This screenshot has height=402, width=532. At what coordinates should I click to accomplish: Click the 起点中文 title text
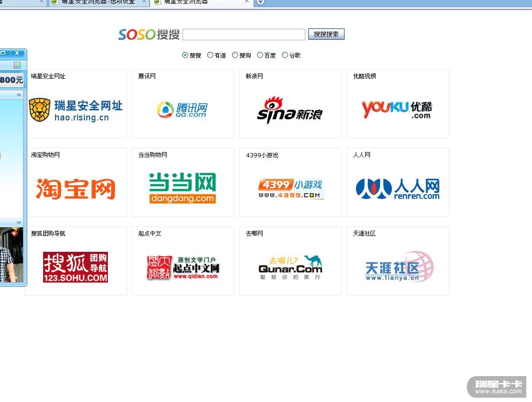(x=150, y=234)
